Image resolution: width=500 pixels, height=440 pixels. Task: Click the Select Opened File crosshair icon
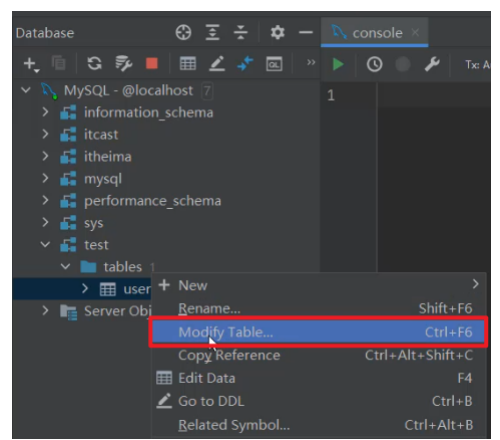click(183, 33)
